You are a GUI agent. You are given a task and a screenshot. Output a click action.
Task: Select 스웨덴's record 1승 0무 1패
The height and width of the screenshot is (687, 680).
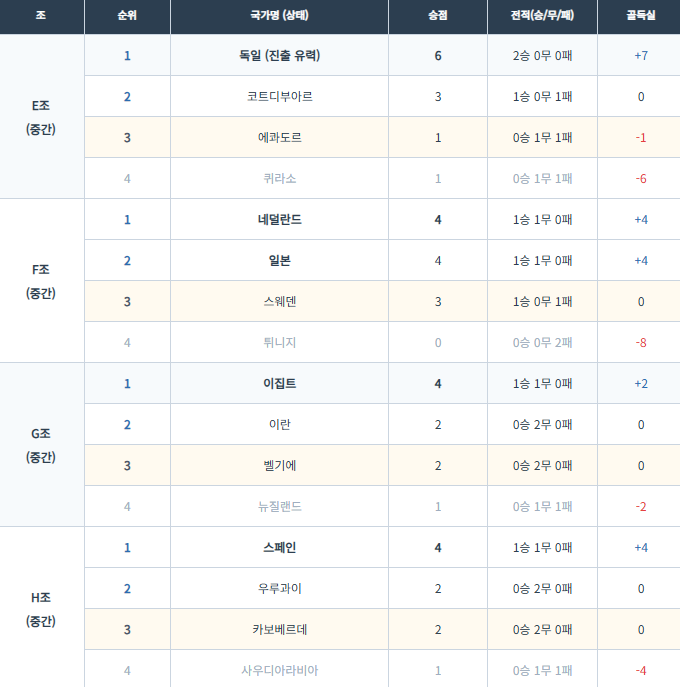pyautogui.click(x=542, y=301)
